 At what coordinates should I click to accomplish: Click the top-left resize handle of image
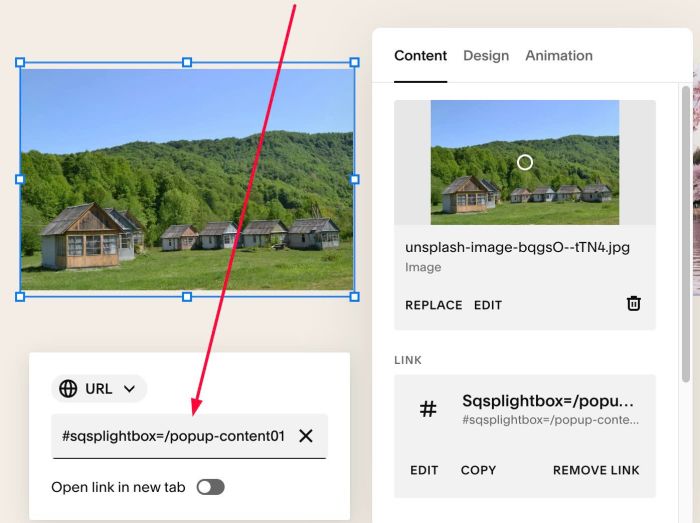pos(20,62)
